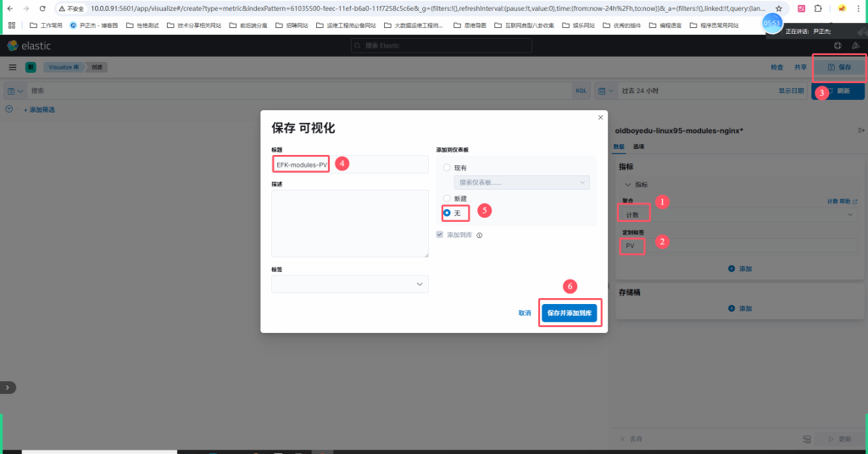Viewport: 868px width, 454px height.
Task: Toggle the 添加到库 checkbox
Action: click(439, 235)
